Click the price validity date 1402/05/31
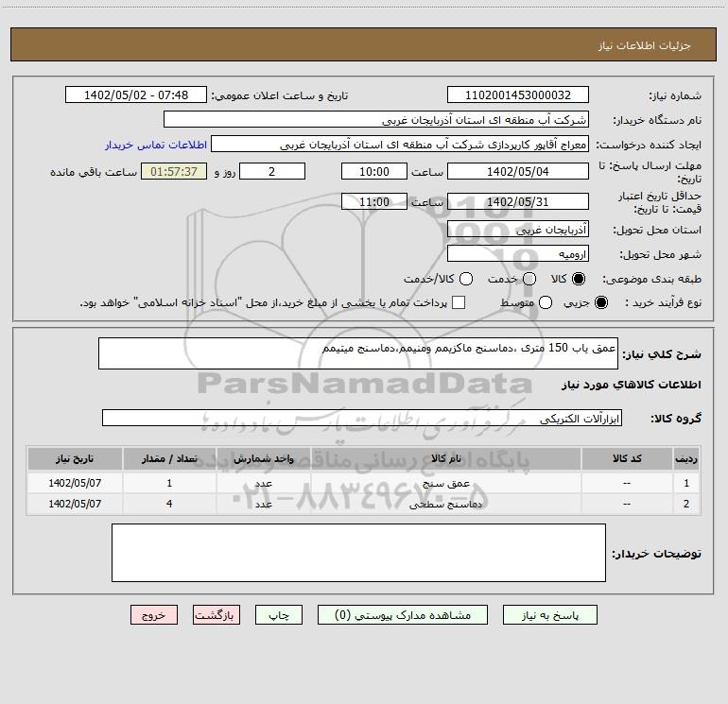Image resolution: width=728 pixels, height=704 pixels. [518, 201]
